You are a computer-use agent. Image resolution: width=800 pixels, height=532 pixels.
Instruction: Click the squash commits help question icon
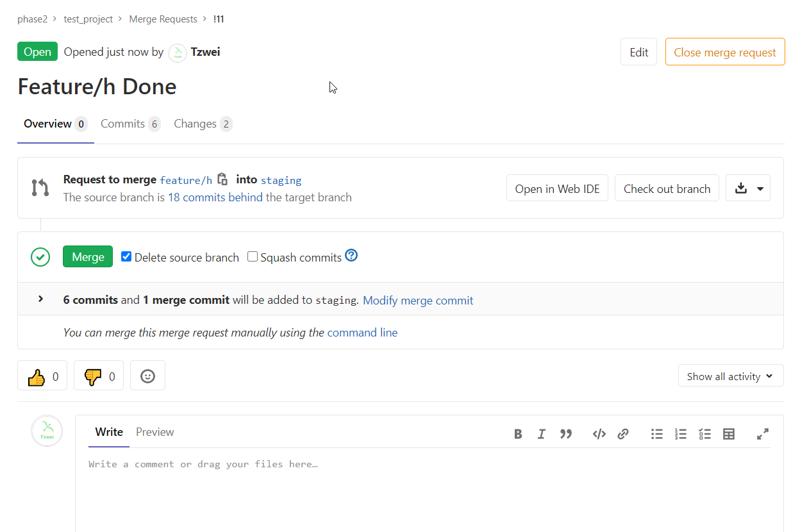coord(351,256)
